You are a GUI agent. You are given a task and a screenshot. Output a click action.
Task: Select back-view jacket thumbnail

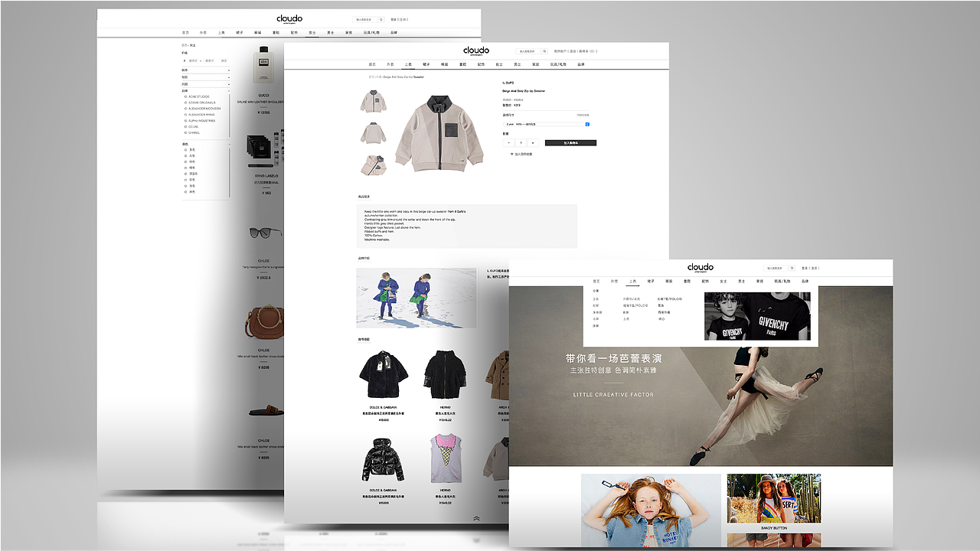click(374, 132)
